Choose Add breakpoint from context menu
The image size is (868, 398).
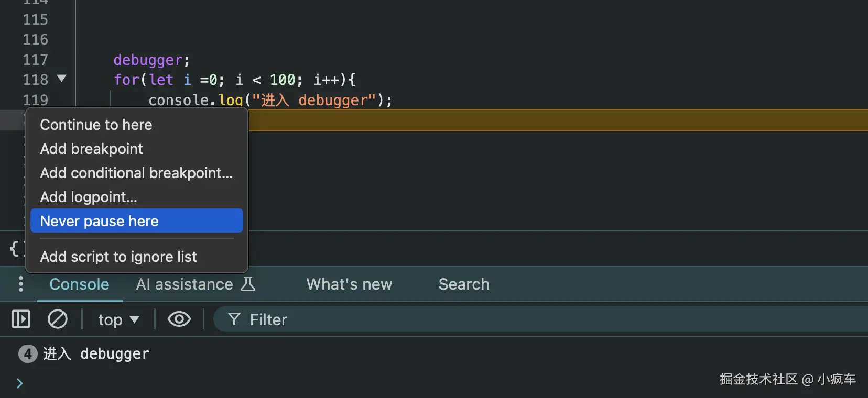click(x=91, y=149)
